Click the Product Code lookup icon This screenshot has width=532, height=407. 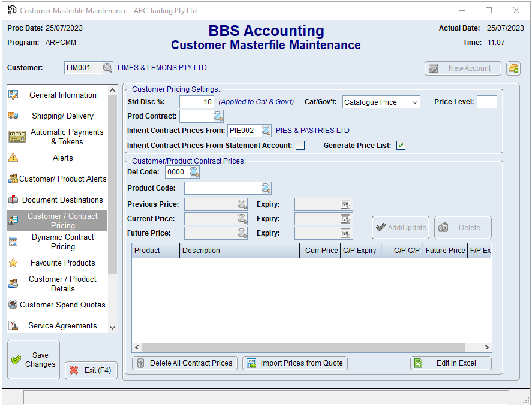pyautogui.click(x=266, y=188)
